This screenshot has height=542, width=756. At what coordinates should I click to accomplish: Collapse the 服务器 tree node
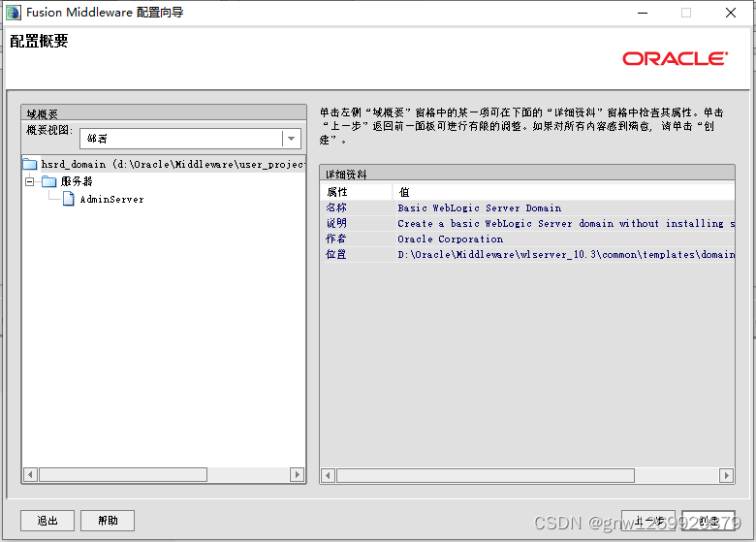(30, 181)
